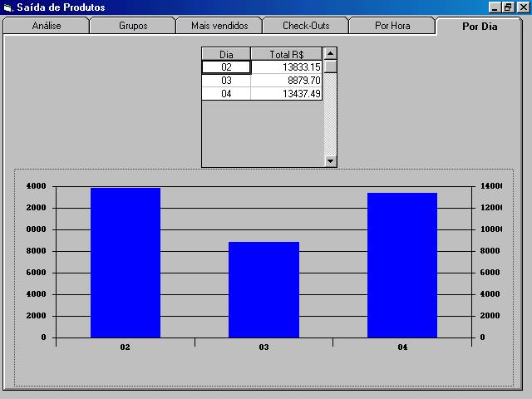Select the Mais vendidos tab

(219, 26)
